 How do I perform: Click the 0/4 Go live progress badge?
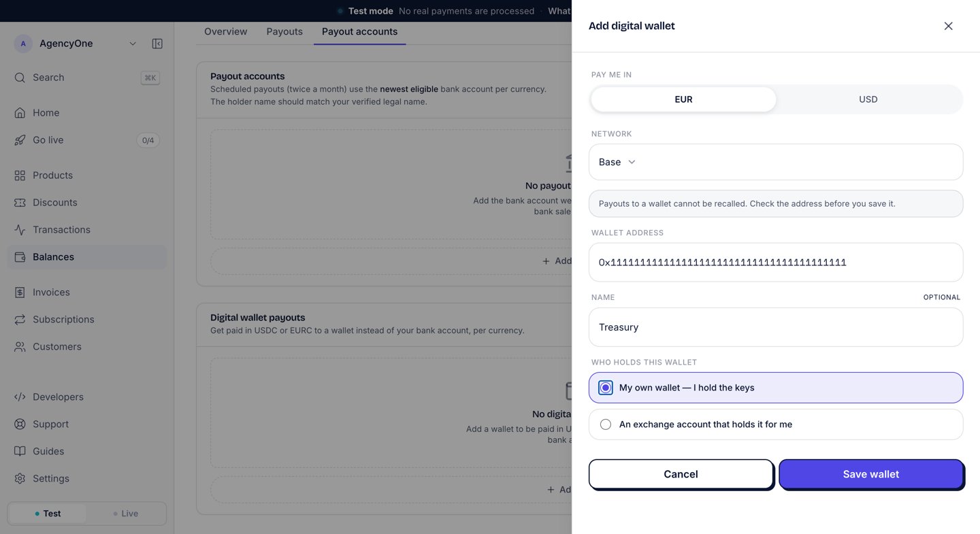point(148,140)
